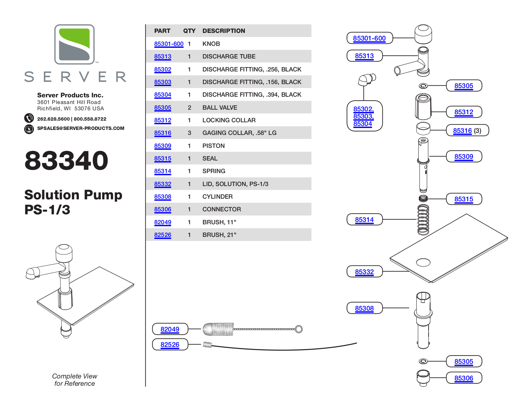
Task: Select the 85309 Piston table link
Action: [x=163, y=146]
